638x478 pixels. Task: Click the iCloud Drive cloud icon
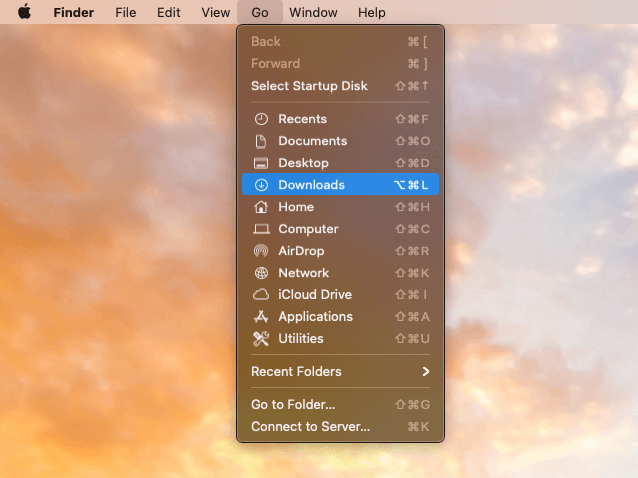(x=261, y=295)
